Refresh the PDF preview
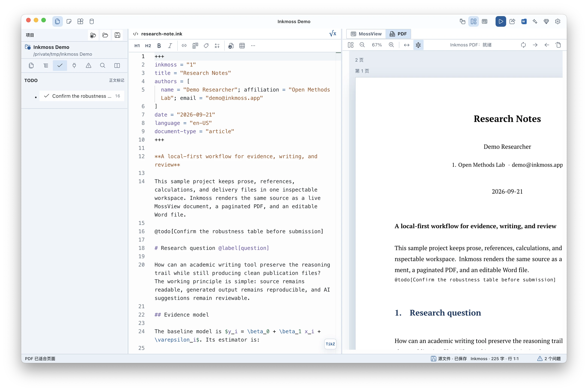 pyautogui.click(x=523, y=45)
